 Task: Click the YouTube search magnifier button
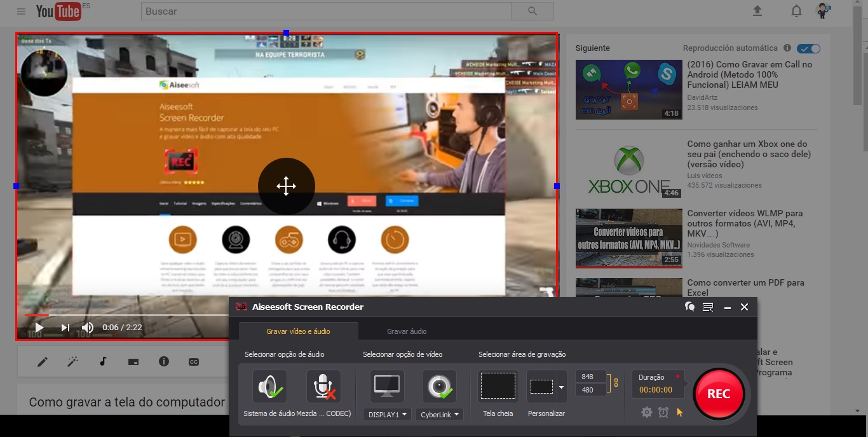pos(532,11)
